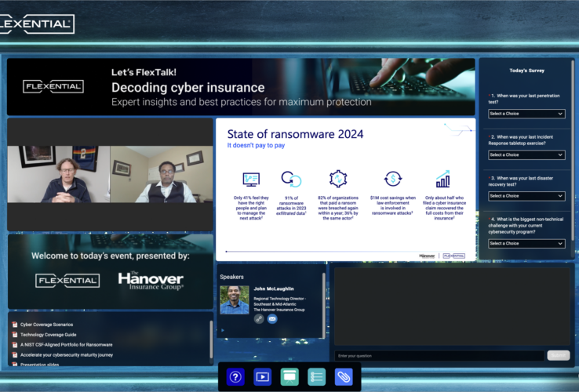Image resolution: width=579 pixels, height=392 pixels.
Task: Click the Flexential logo at top-left header
Action: pos(37,24)
